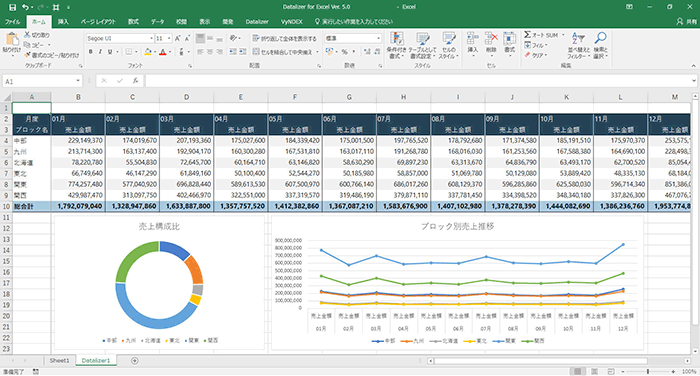Toggle bottom vertical alignment

click(x=219, y=39)
